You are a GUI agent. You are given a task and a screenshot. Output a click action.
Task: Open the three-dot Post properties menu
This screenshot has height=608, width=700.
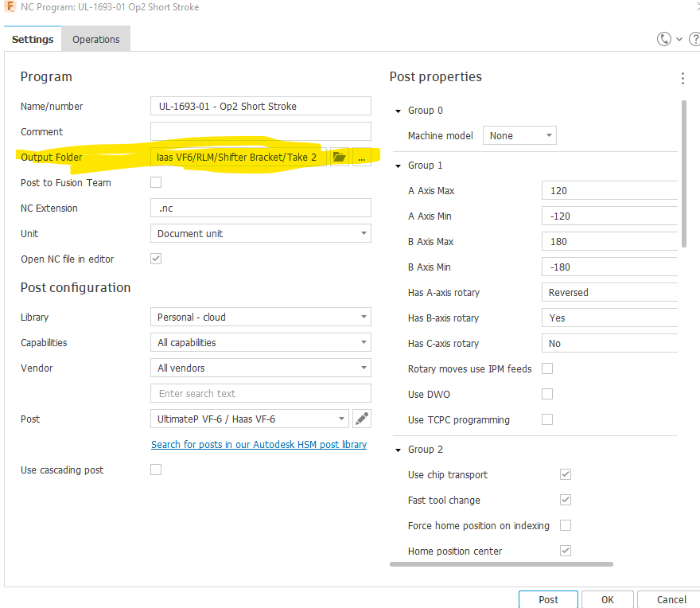682,78
